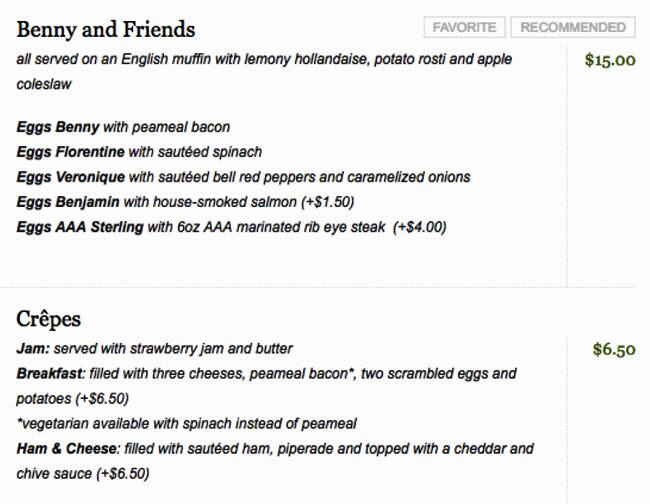Pick the Breakfast crêpe option
Image resolution: width=650 pixels, height=504 pixels.
click(266, 374)
